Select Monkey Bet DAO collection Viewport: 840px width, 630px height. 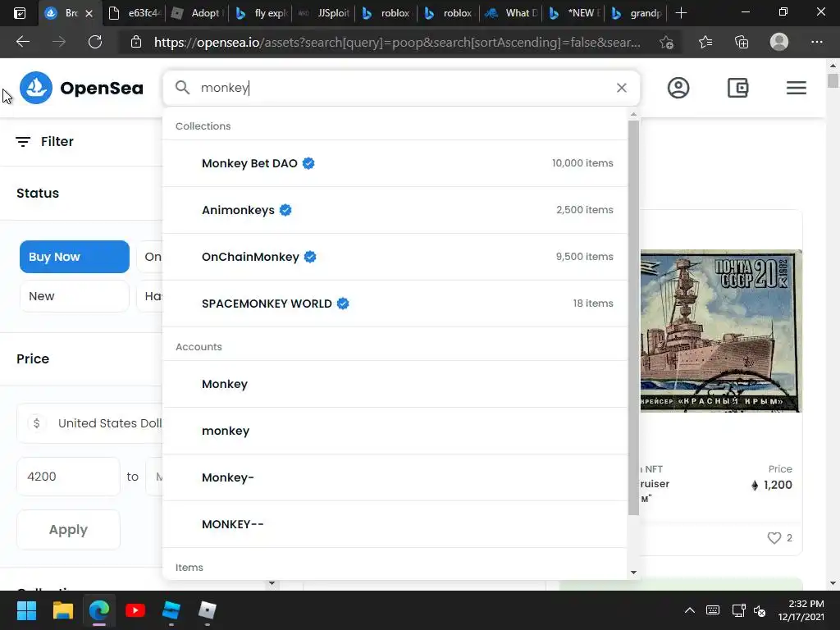[x=395, y=163]
